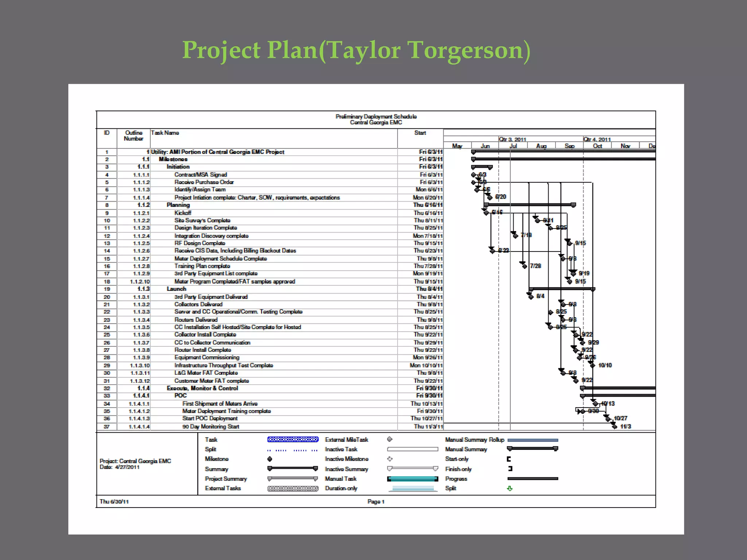The height and width of the screenshot is (560, 747).
Task: Click the Inactive Summary outline bar in legend
Action: click(413, 468)
